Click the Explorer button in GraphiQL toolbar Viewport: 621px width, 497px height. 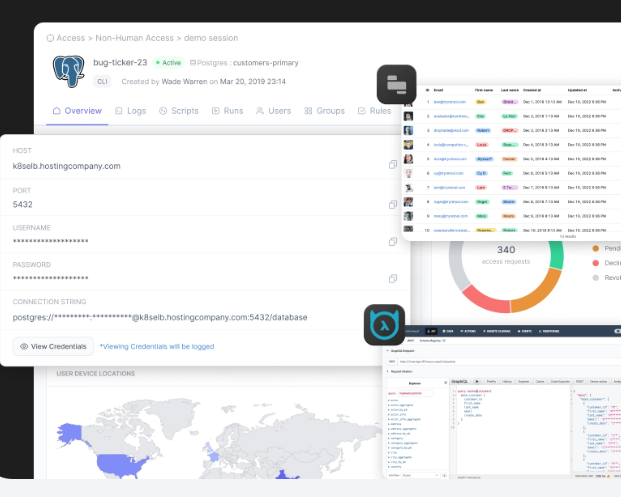click(x=524, y=381)
